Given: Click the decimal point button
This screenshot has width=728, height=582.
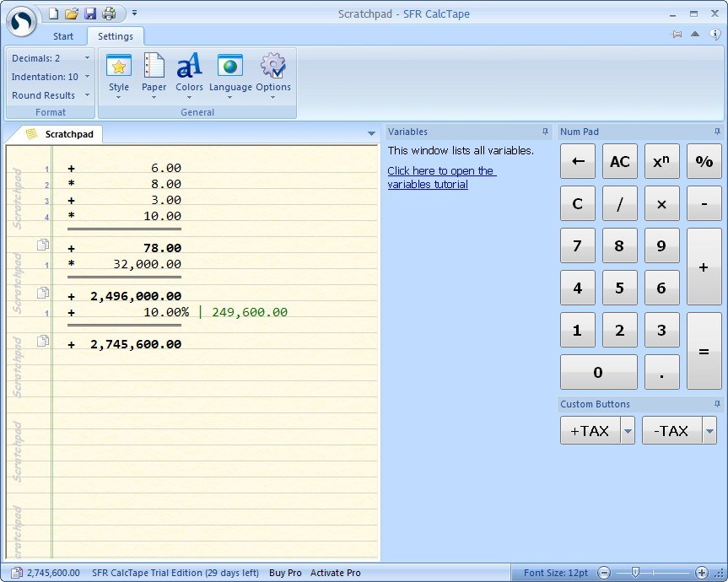Looking at the screenshot, I should click(661, 372).
